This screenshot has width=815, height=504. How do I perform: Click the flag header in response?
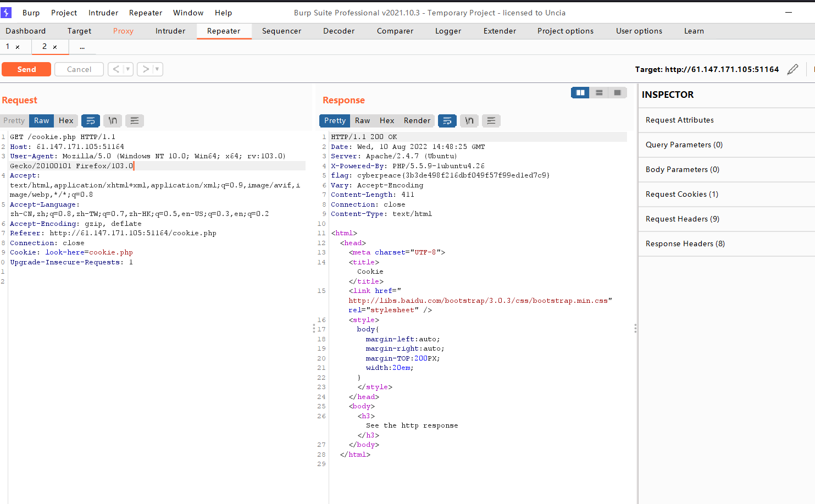point(440,175)
